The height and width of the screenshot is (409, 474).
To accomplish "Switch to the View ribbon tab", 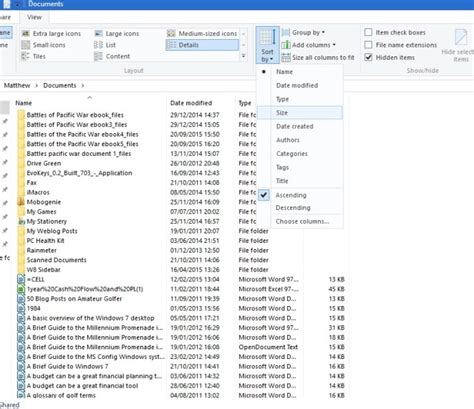I will (34, 17).
